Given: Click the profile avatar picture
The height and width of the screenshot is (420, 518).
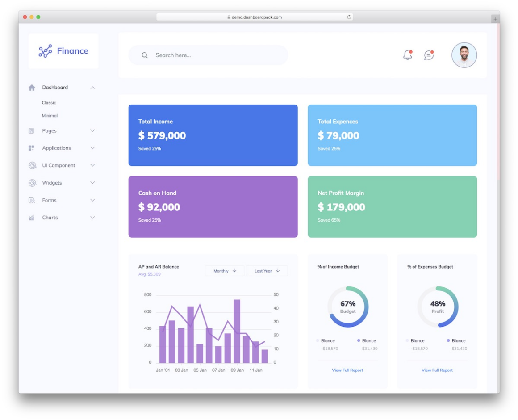Looking at the screenshot, I should (464, 55).
